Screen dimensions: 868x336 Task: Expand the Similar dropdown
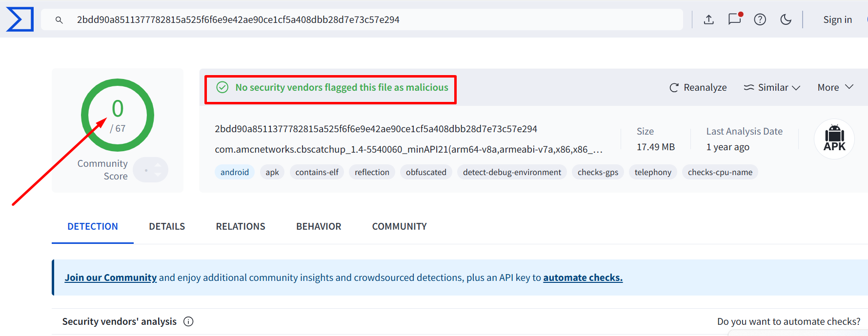pyautogui.click(x=772, y=87)
